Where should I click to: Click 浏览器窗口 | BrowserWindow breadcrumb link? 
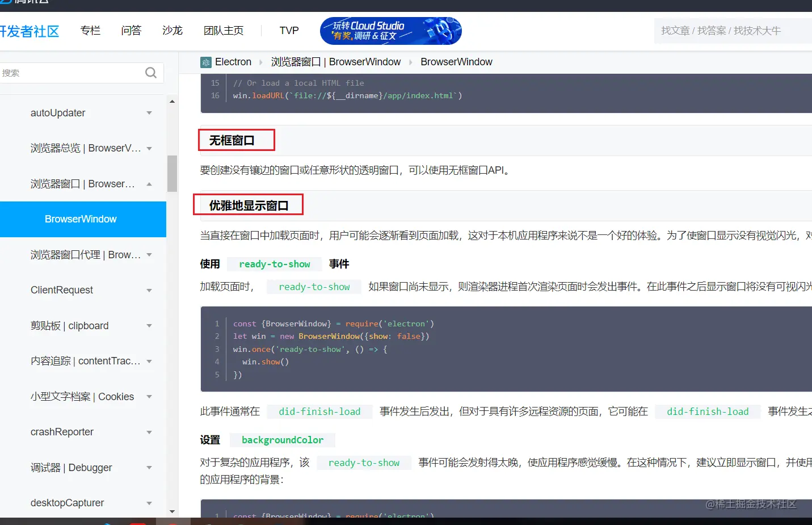tap(336, 62)
